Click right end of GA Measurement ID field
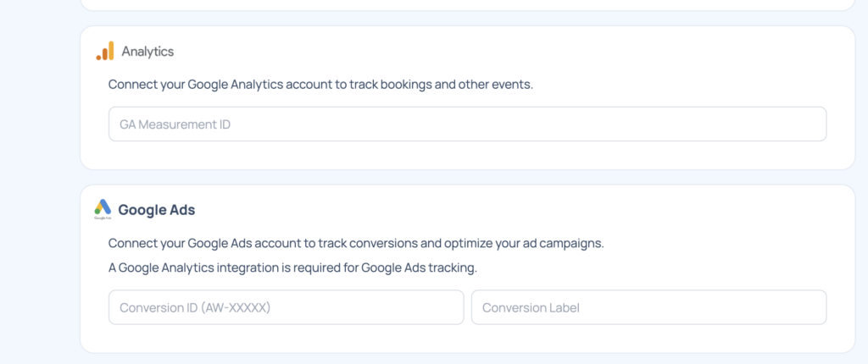This screenshot has width=868, height=364. coord(805,124)
